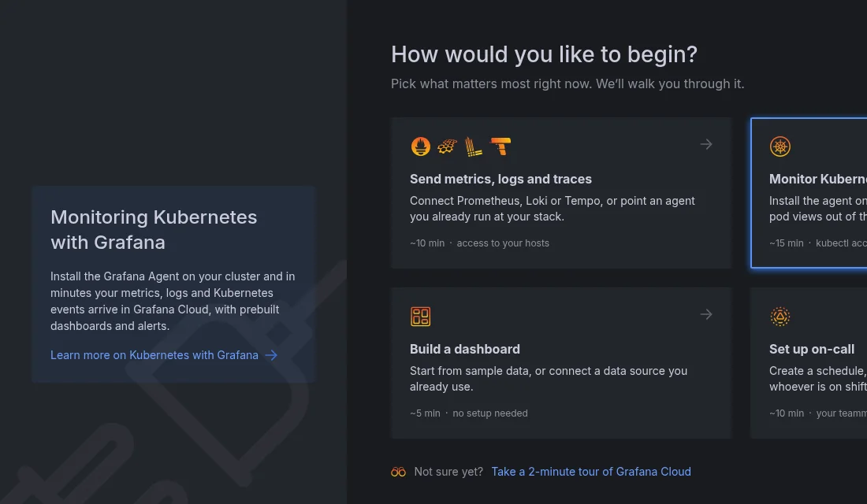This screenshot has width=867, height=504.
Task: Choose the Build a dashboard card title
Action: click(464, 350)
